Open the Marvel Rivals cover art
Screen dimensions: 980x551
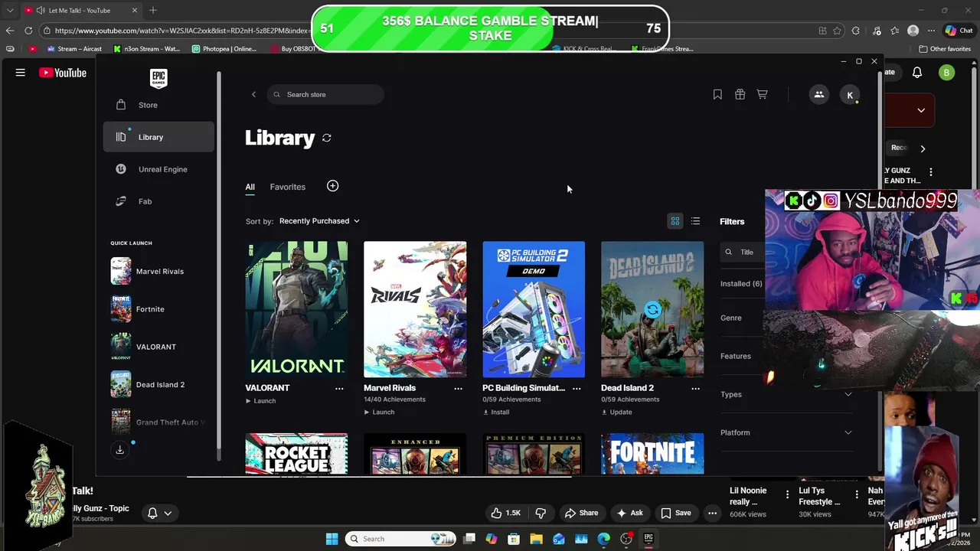[x=415, y=309]
